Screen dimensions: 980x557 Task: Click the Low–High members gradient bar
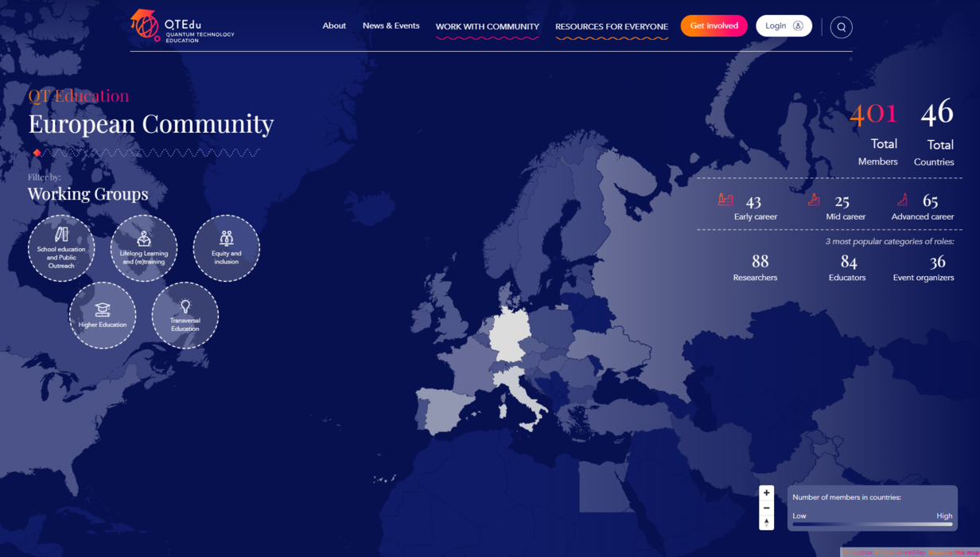872,524
